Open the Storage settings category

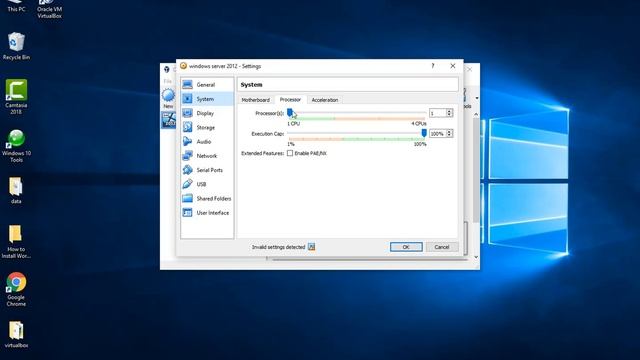pyautogui.click(x=207, y=127)
